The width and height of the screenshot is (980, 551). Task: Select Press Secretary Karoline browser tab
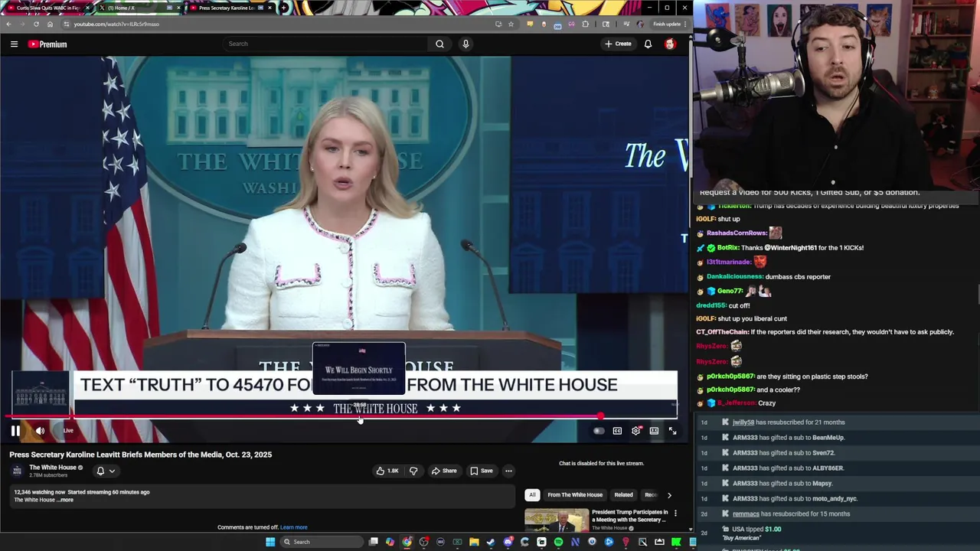[x=230, y=8]
